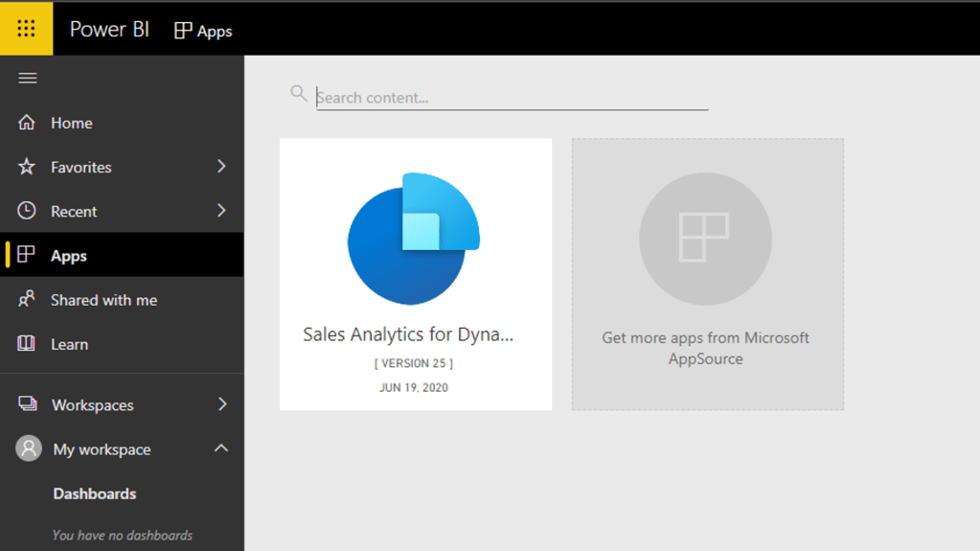This screenshot has height=551, width=980.
Task: Click the Workspaces stacked screens icon
Action: (28, 404)
